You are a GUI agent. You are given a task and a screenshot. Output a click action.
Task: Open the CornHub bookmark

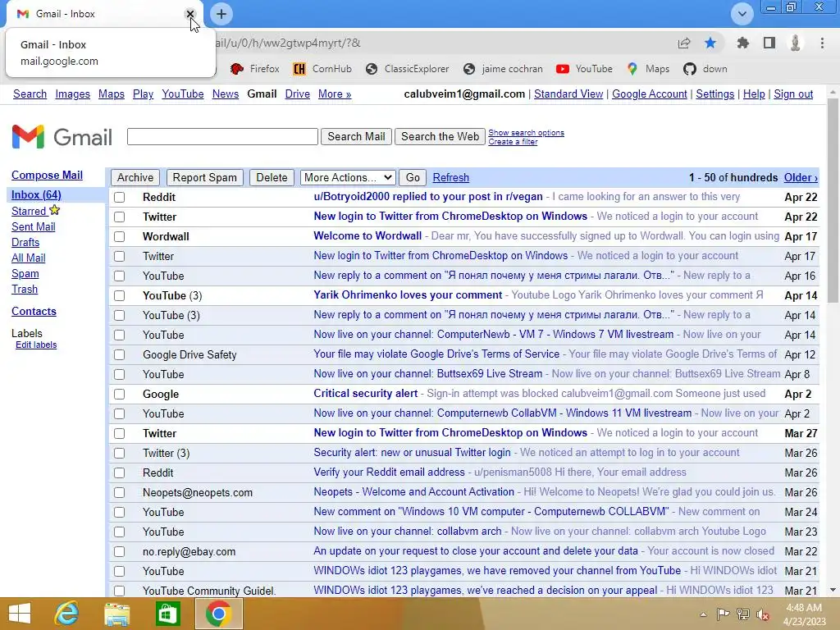322,69
